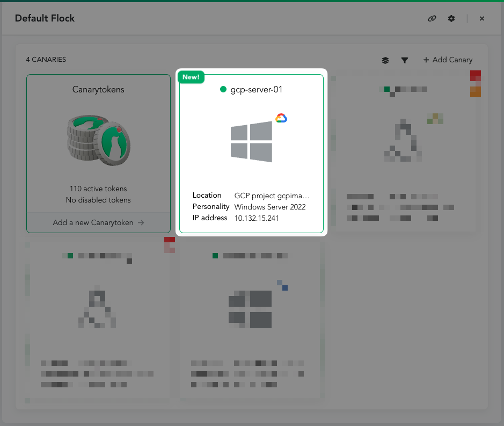Click the stacked layers view icon
This screenshot has width=504, height=426.
coord(385,60)
